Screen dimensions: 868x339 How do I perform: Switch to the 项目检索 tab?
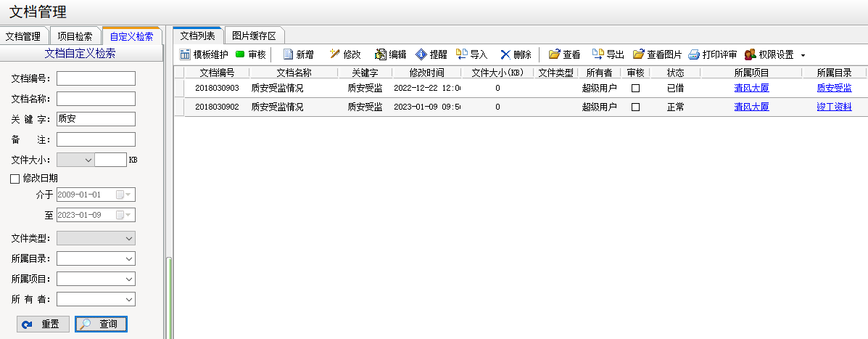pyautogui.click(x=75, y=36)
